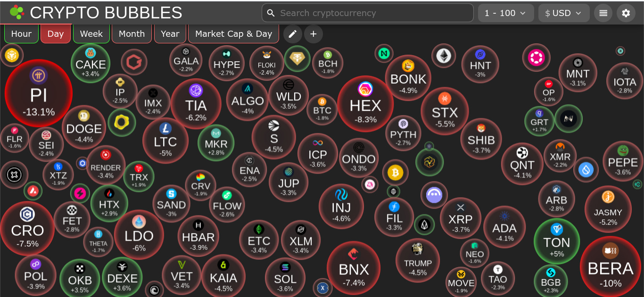
Task: Select the OKB bubble
Action: 80,279
